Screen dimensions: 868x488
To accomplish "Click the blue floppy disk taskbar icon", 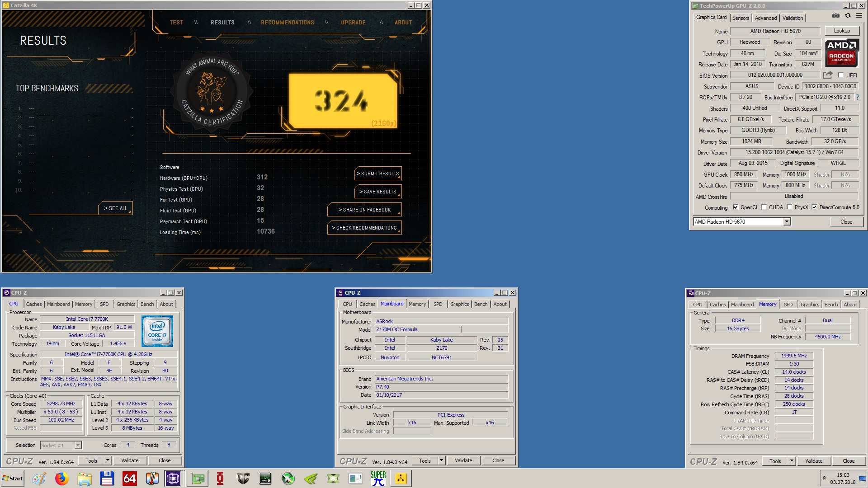I will click(107, 479).
